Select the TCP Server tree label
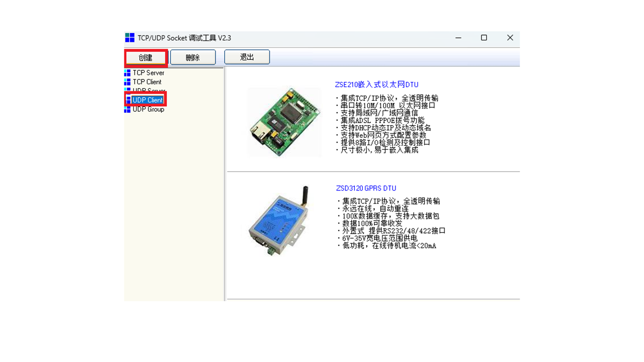The image size is (644, 362). (148, 73)
